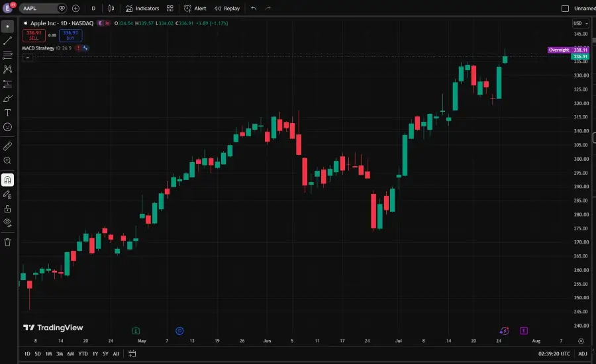Image resolution: width=596 pixels, height=364 pixels.
Task: Select the 3M date range
Action: [x=60, y=353]
